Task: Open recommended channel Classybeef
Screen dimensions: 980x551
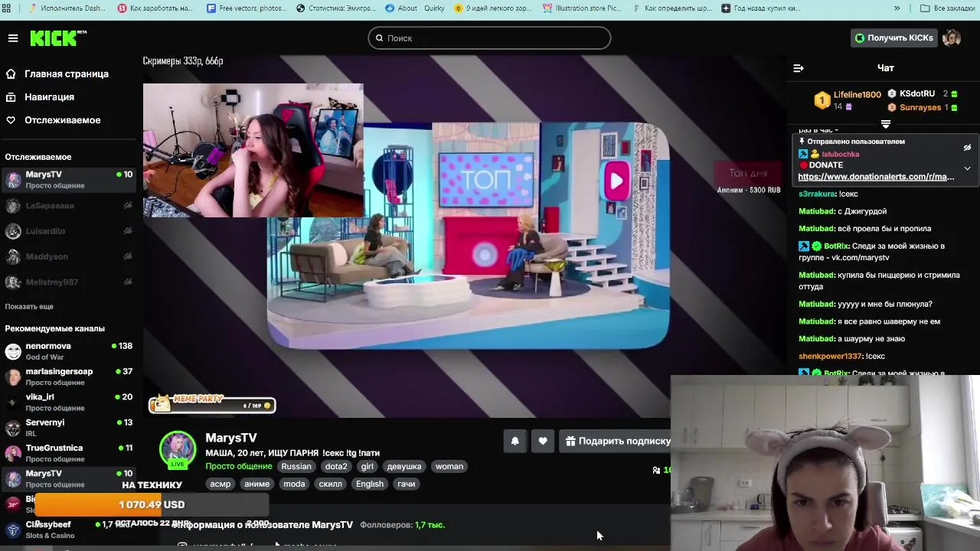Action: pyautogui.click(x=69, y=530)
